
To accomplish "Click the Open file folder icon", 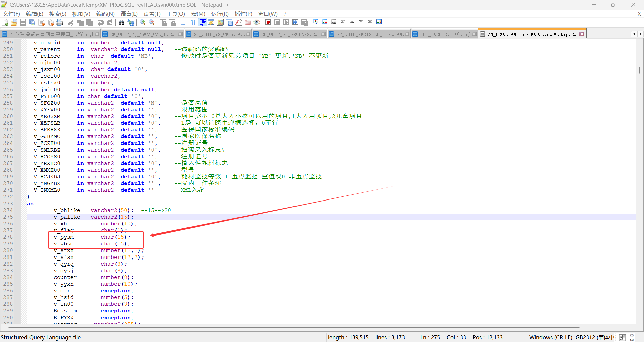I will [x=14, y=22].
